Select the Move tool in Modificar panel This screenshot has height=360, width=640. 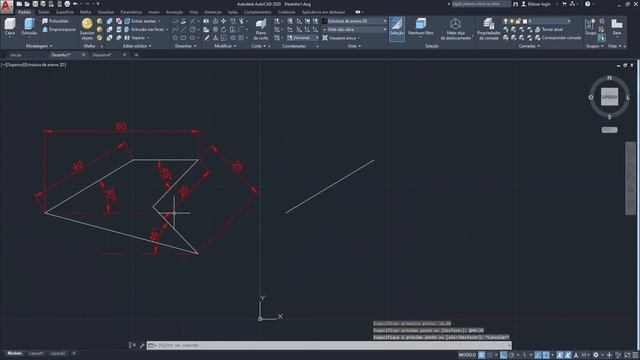[x=224, y=21]
